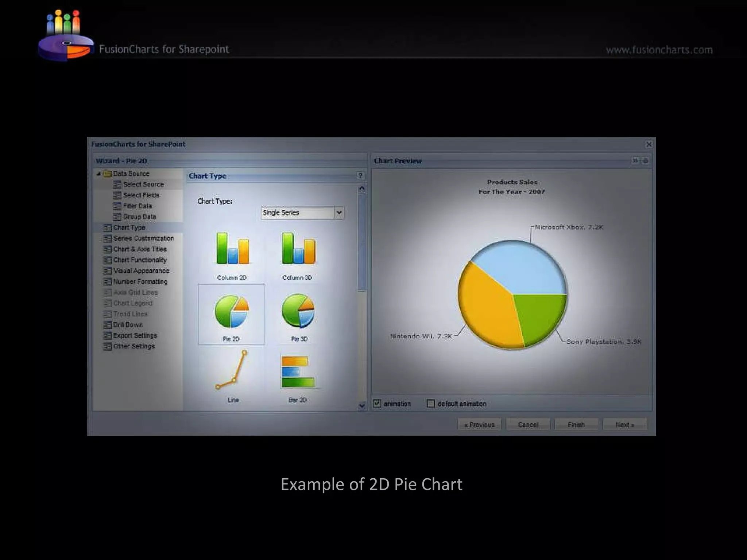Open Other Settings step
The image size is (747, 560).
tap(129, 346)
